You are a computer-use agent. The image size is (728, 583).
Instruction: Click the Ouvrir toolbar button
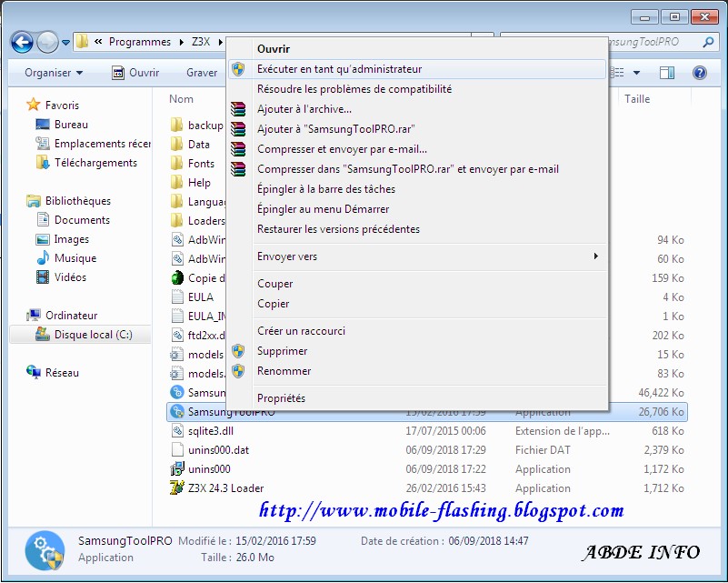point(135,73)
